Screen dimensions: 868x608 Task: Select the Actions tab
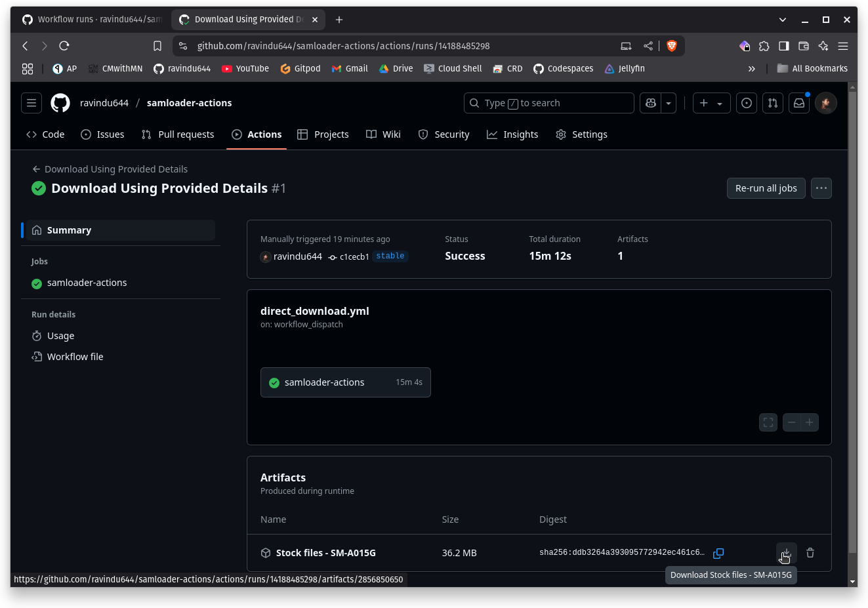point(257,134)
